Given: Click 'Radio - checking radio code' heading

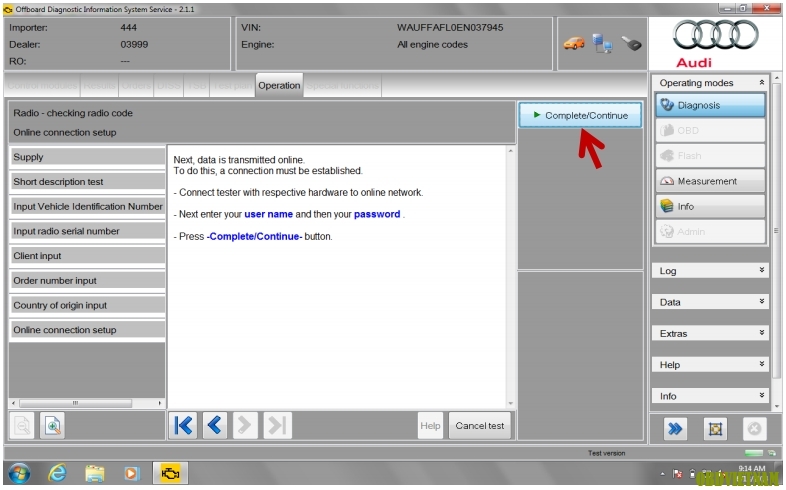Looking at the screenshot, I should pos(73,113).
